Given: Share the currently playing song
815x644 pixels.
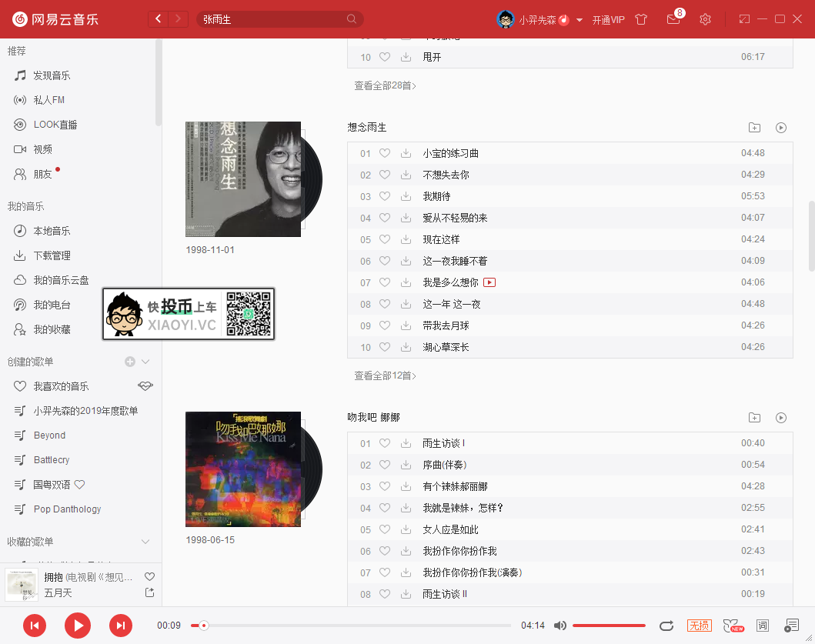Looking at the screenshot, I should point(150,592).
